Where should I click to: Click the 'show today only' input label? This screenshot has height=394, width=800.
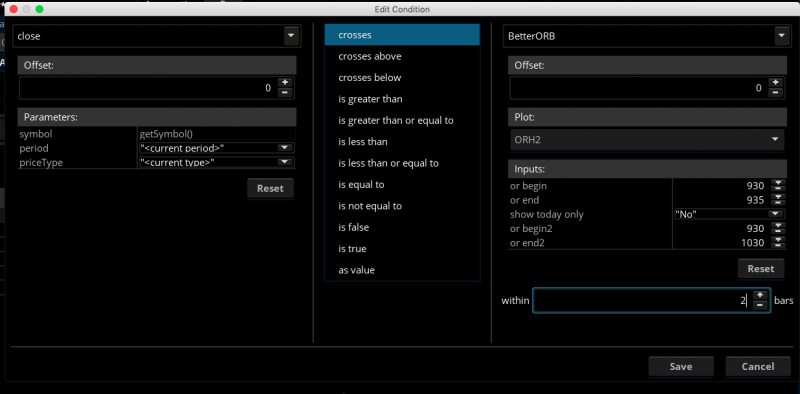546,214
